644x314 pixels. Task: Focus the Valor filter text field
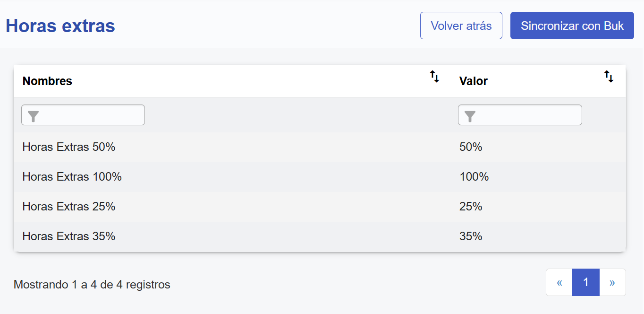pos(526,115)
